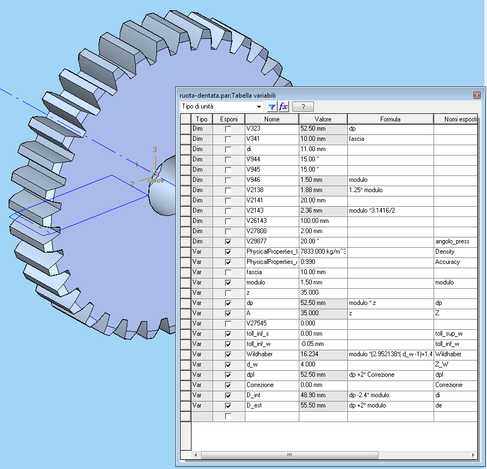Open the Tipo di unità dropdown
This screenshot has width=487, height=469.
tap(259, 107)
